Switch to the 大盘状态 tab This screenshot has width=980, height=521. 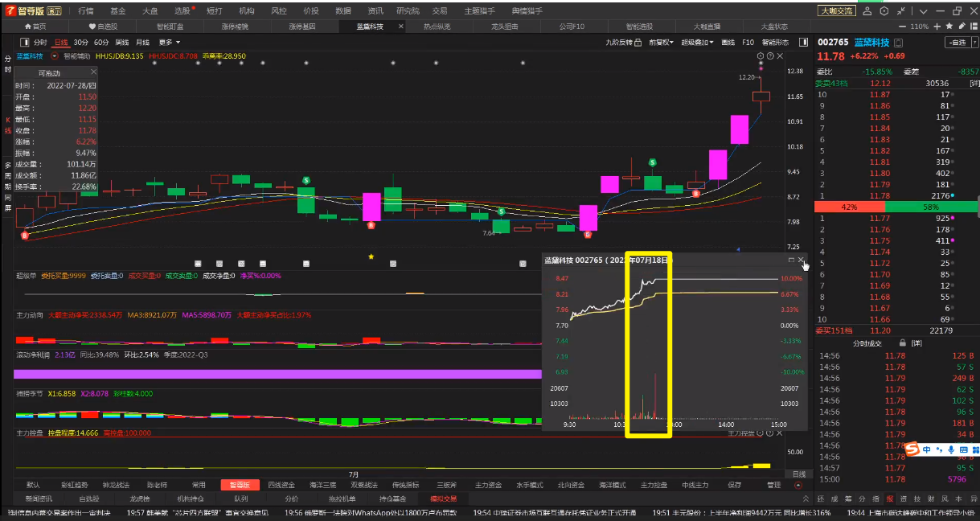pyautogui.click(x=775, y=27)
